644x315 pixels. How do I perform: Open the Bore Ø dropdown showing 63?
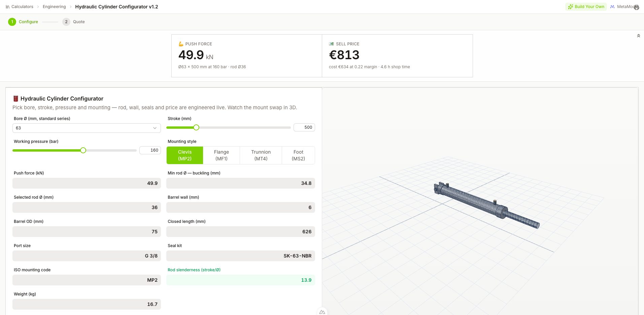coord(87,128)
